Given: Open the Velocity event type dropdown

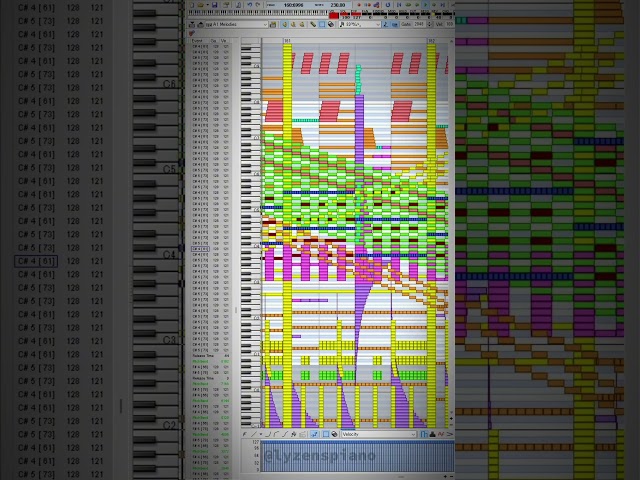Looking at the screenshot, I should coord(379,434).
